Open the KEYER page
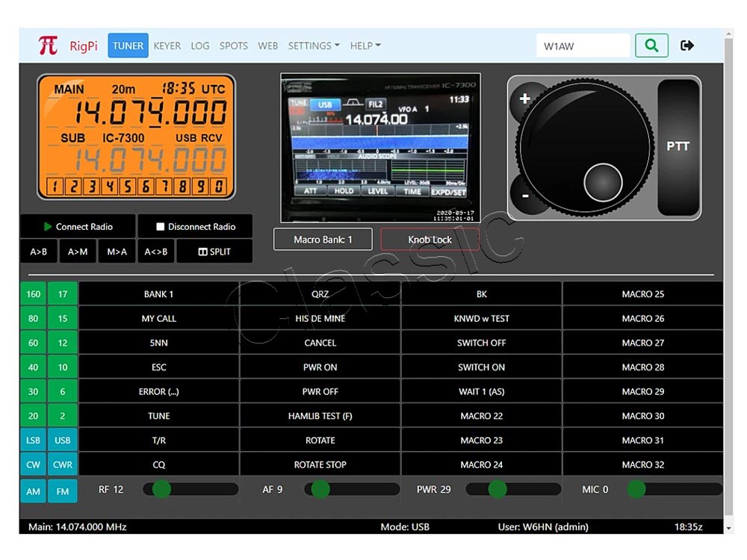Screen dimensions: 747x560 click(x=167, y=46)
